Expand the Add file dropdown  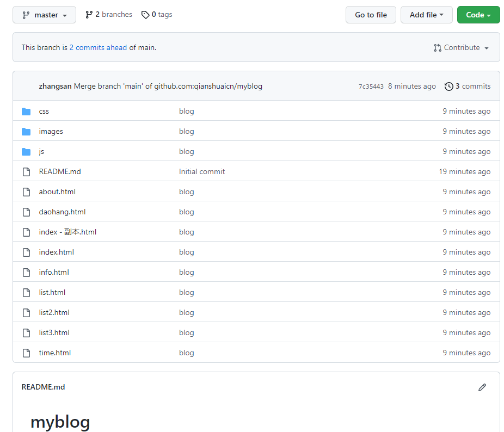(426, 15)
